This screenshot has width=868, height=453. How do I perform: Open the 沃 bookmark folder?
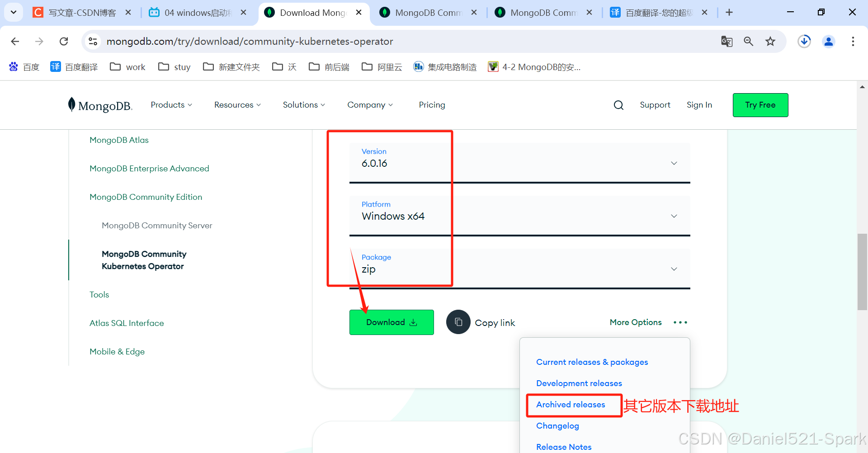pyautogui.click(x=284, y=67)
